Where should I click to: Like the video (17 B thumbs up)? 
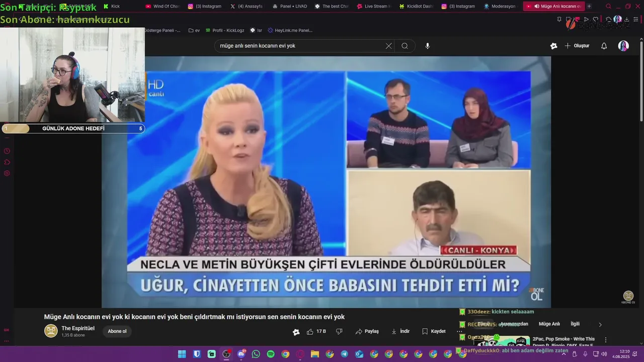316,331
